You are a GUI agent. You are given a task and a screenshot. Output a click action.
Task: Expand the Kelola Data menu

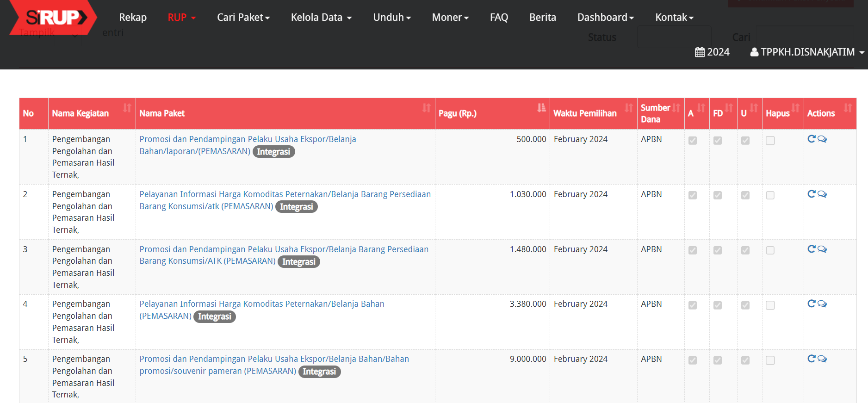pyautogui.click(x=322, y=18)
